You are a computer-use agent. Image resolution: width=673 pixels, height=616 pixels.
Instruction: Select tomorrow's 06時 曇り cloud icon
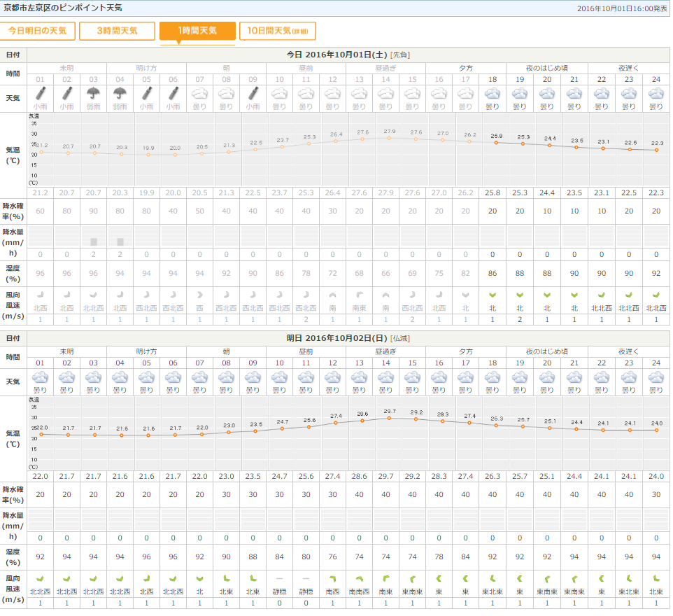pos(173,377)
